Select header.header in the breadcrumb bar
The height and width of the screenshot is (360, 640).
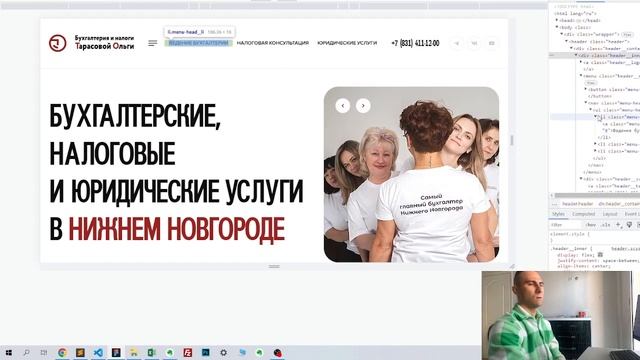click(x=578, y=204)
